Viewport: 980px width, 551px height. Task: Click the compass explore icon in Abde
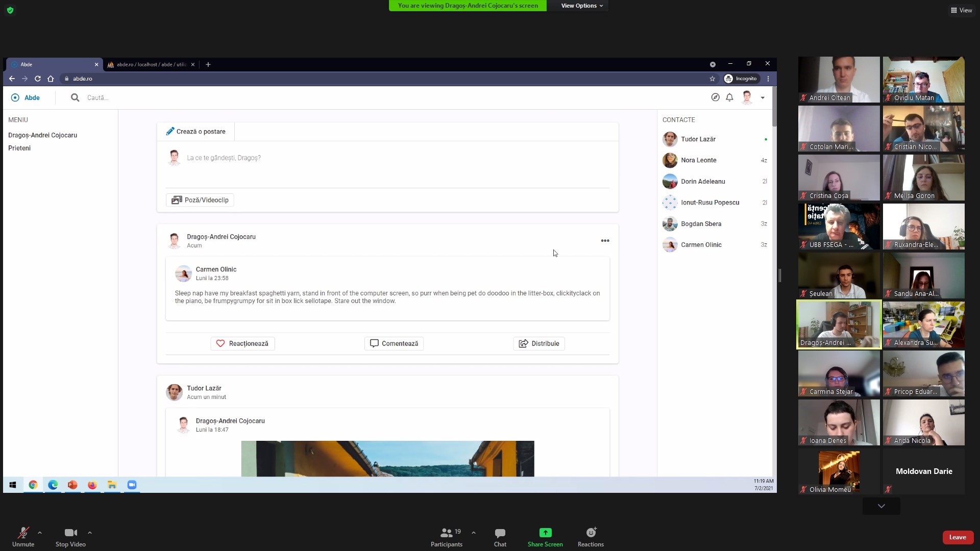(715, 97)
